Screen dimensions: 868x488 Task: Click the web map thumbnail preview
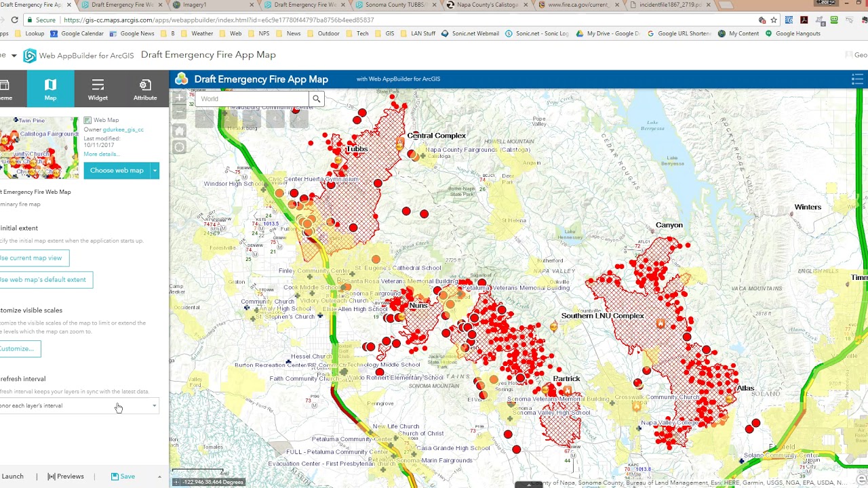39,147
